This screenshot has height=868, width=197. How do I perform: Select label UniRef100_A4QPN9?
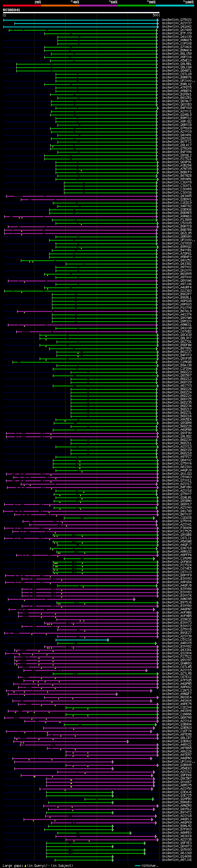point(177,430)
